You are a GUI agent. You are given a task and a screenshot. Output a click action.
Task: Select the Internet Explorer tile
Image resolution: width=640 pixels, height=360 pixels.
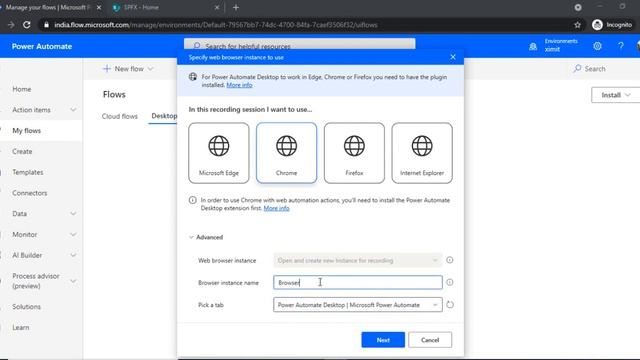click(x=422, y=153)
